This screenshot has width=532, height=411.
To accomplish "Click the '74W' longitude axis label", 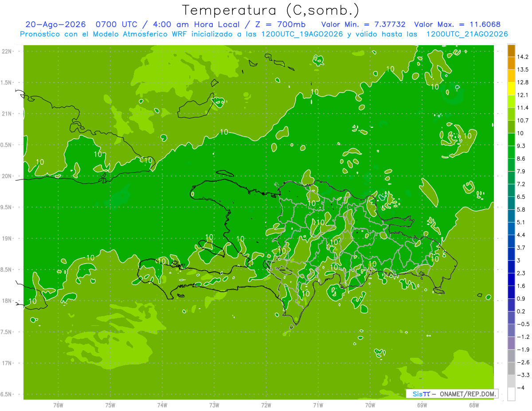I will (162, 405).
